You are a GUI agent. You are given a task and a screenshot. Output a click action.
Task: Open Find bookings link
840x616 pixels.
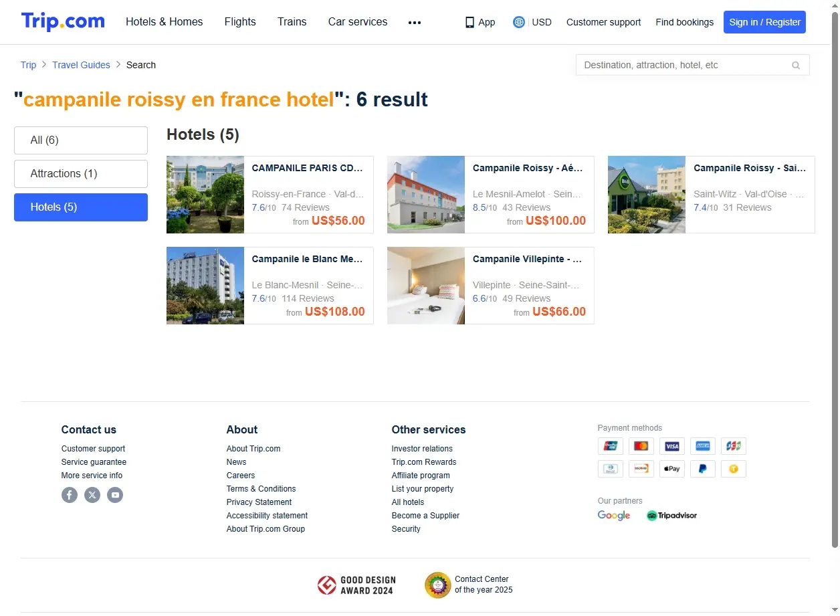tap(684, 22)
